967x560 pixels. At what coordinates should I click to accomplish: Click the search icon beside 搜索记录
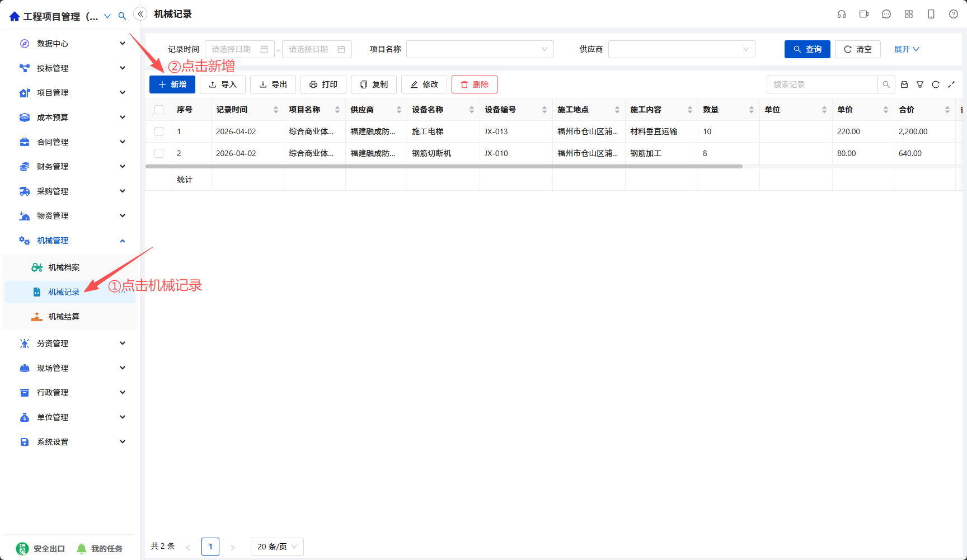(886, 84)
